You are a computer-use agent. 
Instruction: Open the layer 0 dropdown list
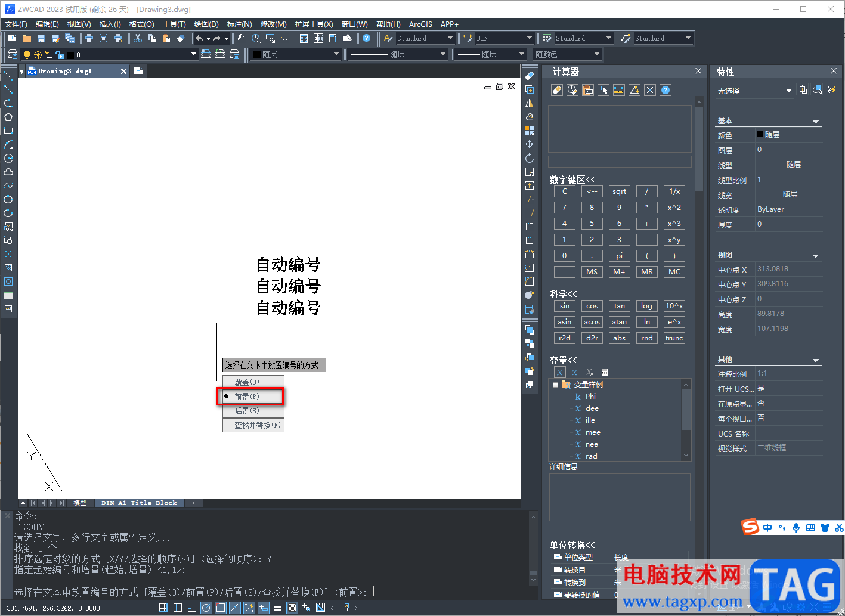tap(193, 54)
